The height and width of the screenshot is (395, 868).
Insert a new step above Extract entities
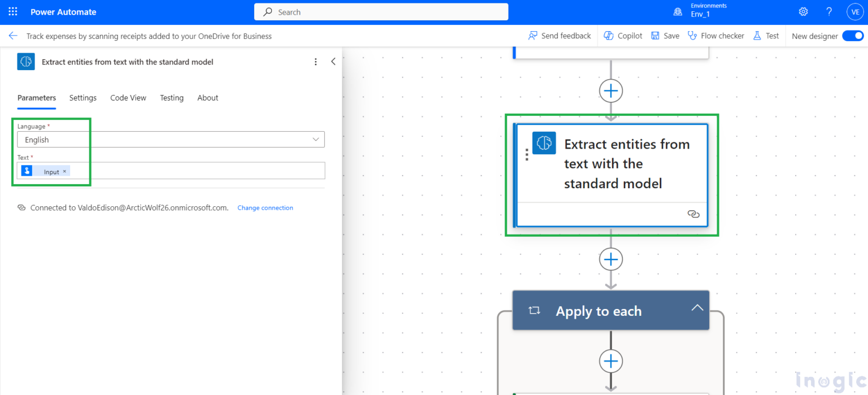(x=611, y=90)
